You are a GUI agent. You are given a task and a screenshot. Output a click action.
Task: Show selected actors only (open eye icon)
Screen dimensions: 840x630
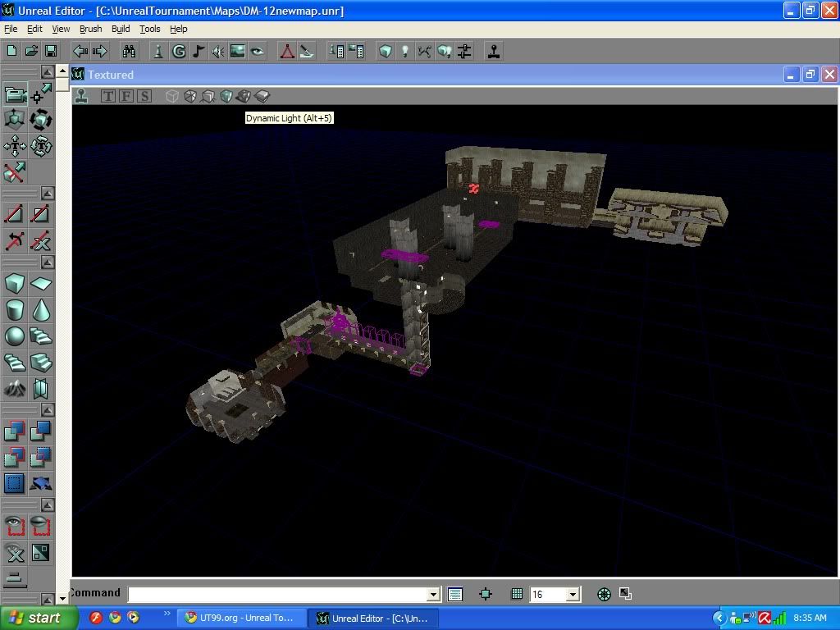15,526
